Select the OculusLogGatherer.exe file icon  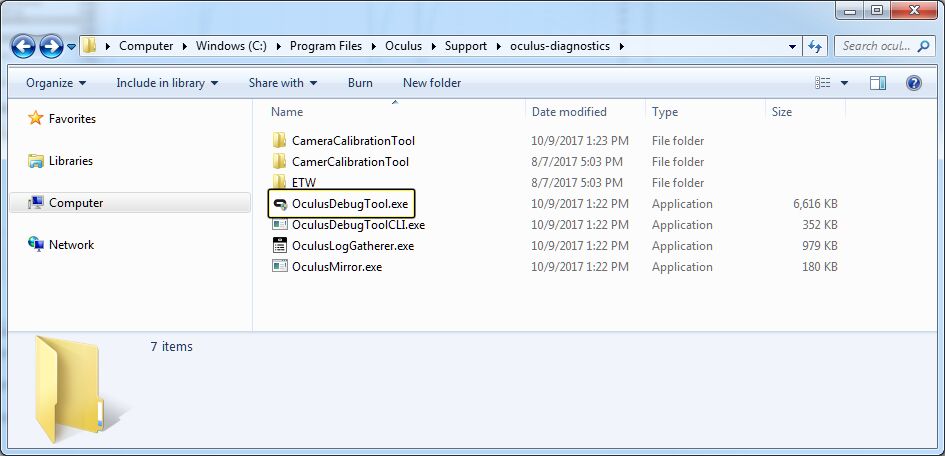(280, 246)
